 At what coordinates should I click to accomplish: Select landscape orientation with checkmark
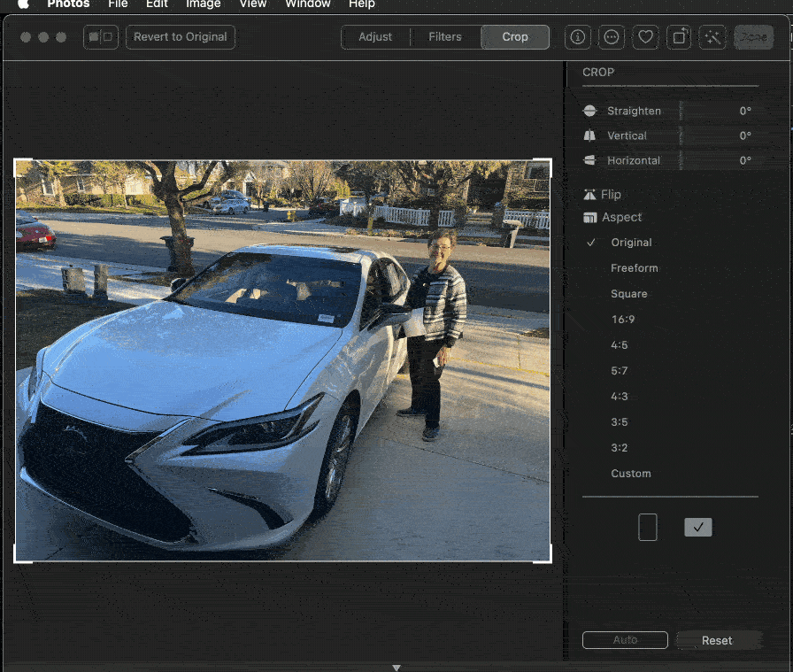point(697,528)
